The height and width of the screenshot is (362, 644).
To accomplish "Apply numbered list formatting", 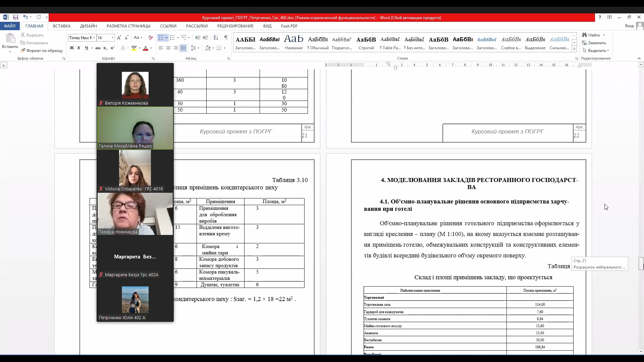I will 172,38.
